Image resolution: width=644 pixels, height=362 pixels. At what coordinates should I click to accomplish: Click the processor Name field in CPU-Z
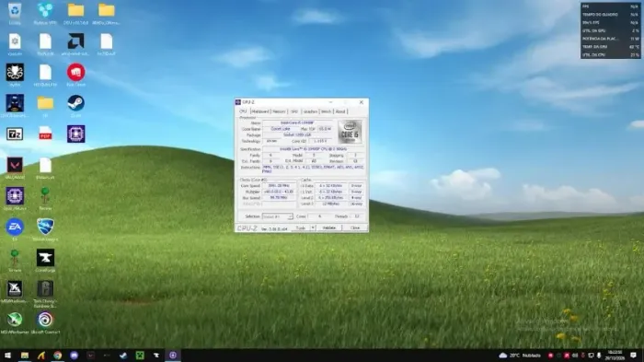coord(297,123)
